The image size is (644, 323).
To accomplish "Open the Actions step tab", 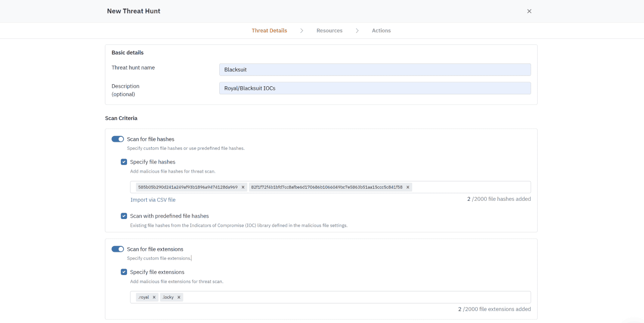I will tap(381, 31).
